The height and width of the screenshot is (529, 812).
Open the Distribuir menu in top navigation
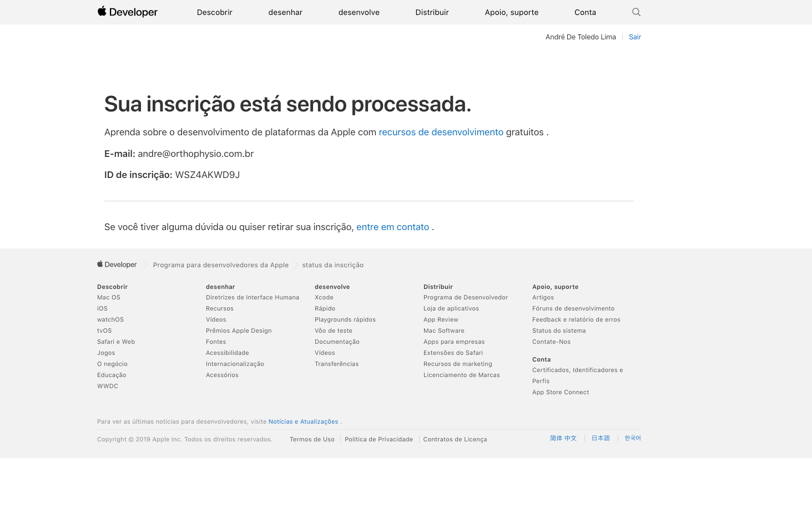(432, 12)
